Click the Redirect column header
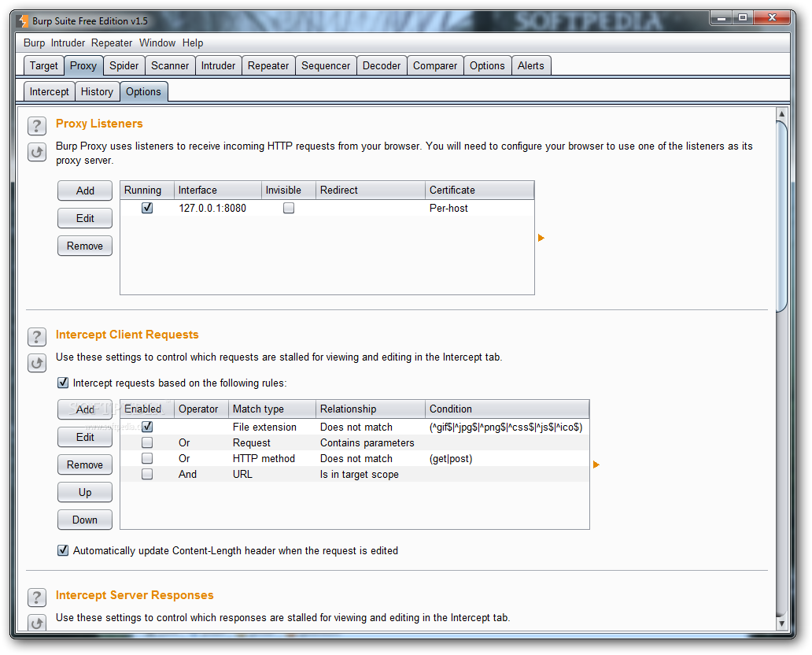The width and height of the screenshot is (812, 655). click(x=371, y=191)
